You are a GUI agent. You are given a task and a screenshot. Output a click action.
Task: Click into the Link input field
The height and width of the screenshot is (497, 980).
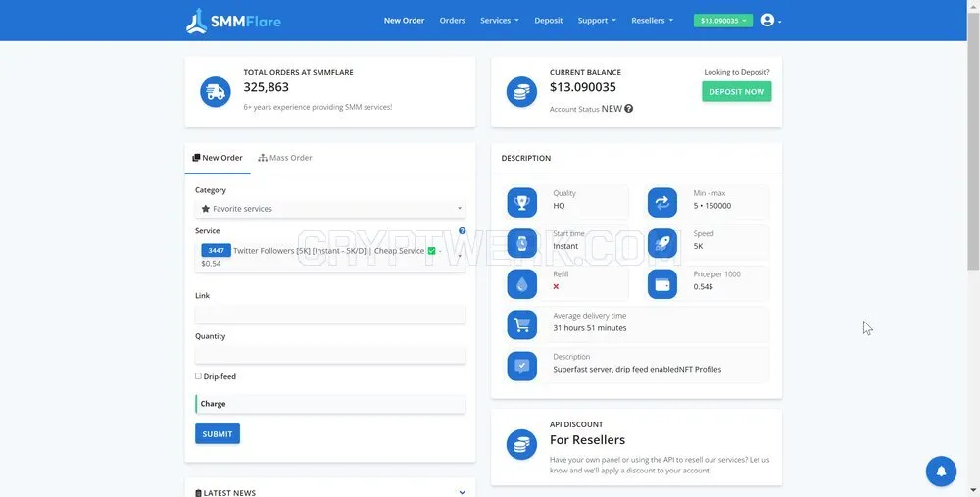pos(330,315)
